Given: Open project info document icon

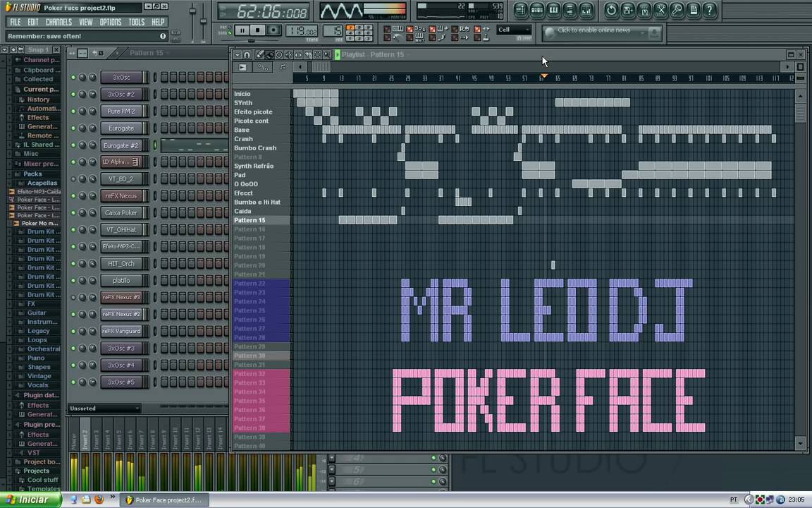Looking at the screenshot, I should pos(694,10).
